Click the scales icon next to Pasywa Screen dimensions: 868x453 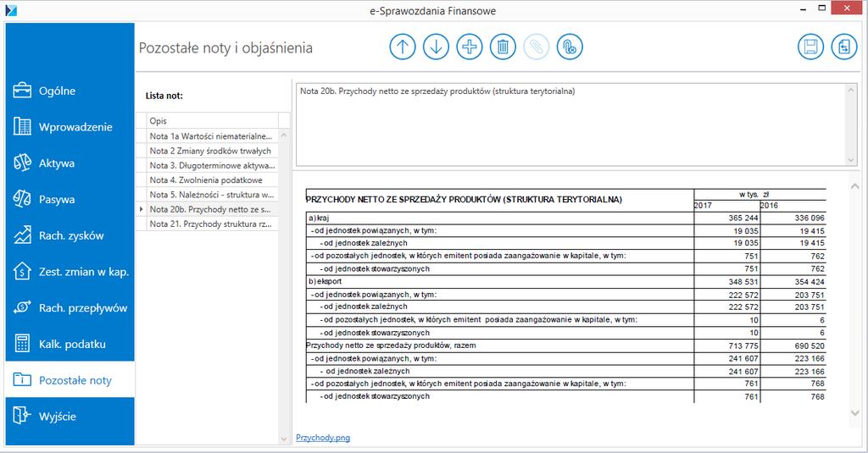coord(22,199)
